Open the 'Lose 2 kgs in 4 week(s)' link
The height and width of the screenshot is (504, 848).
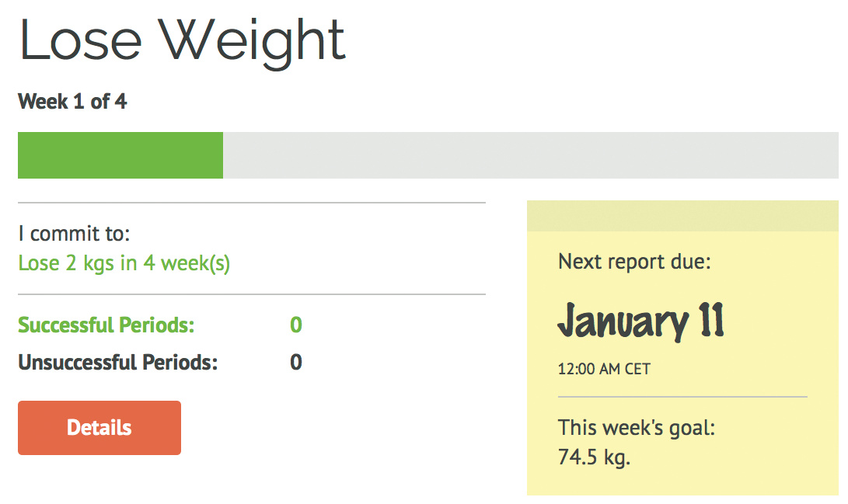(124, 263)
